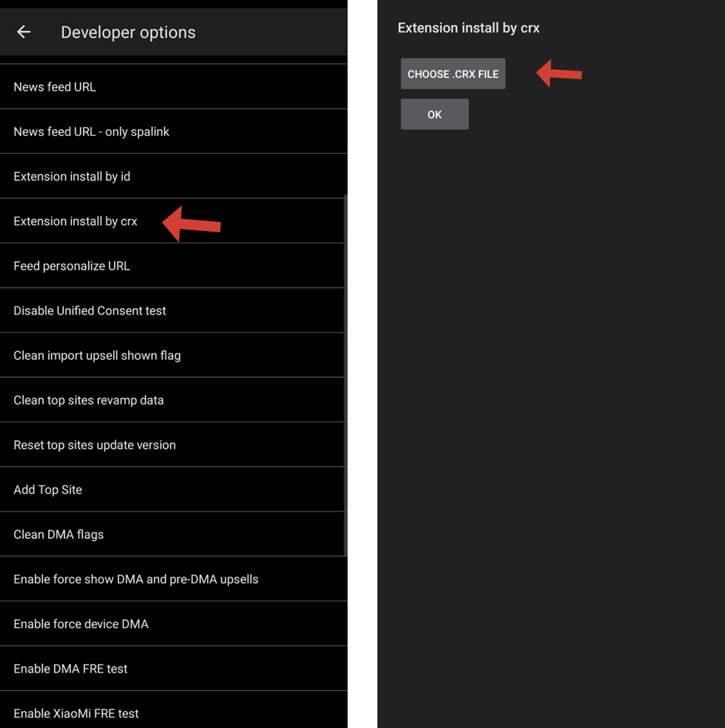Tap Clean DMA flags entry

click(173, 535)
